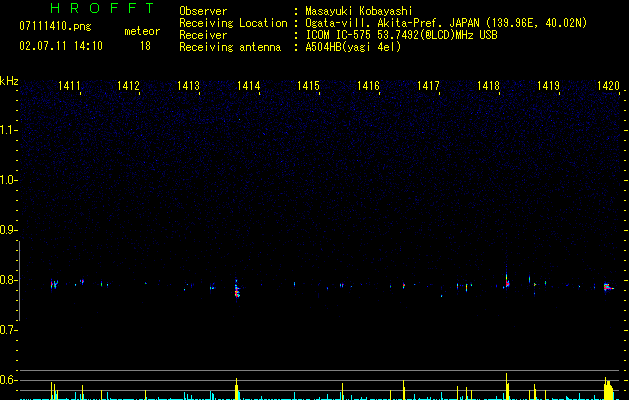Click the 'meteor' label
Viewport: 629px width, 400px height.
pos(142,31)
